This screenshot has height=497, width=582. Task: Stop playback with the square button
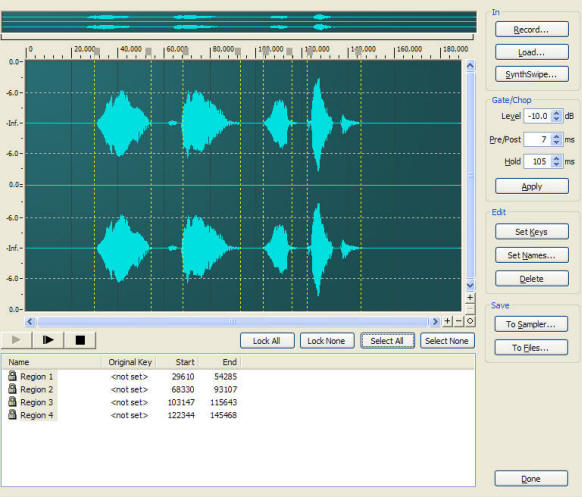point(80,340)
